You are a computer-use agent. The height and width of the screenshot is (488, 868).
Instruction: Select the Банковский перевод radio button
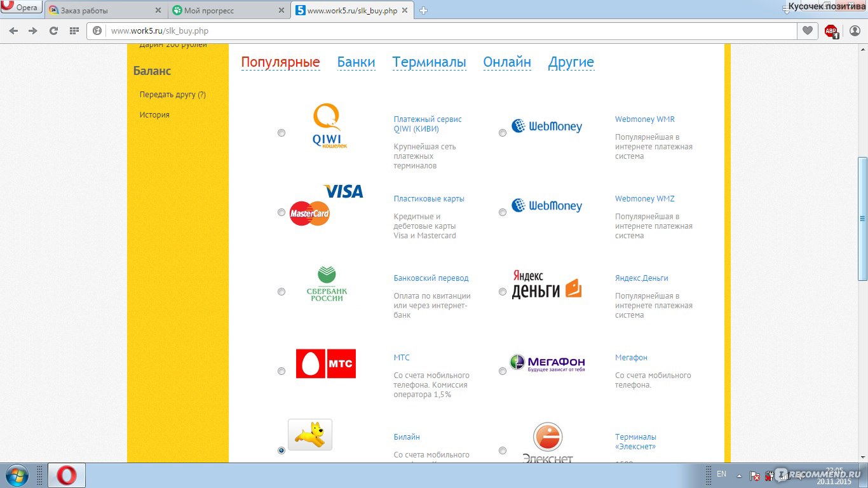tap(281, 292)
